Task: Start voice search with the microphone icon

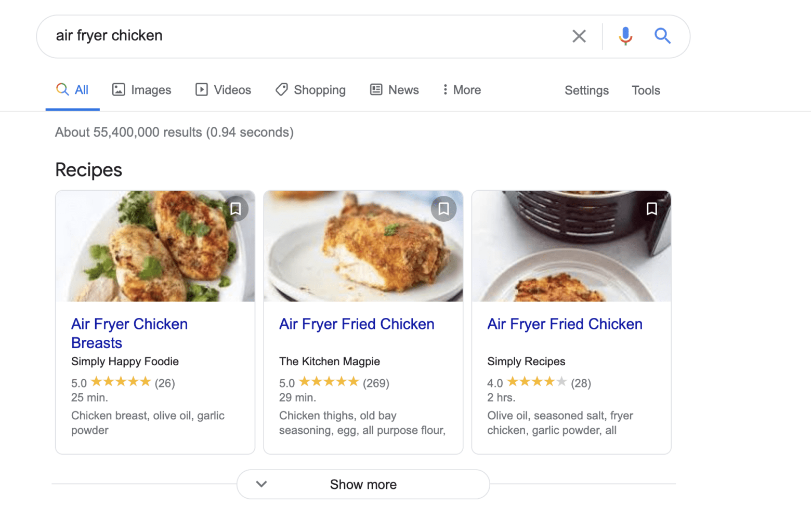Action: [x=625, y=36]
